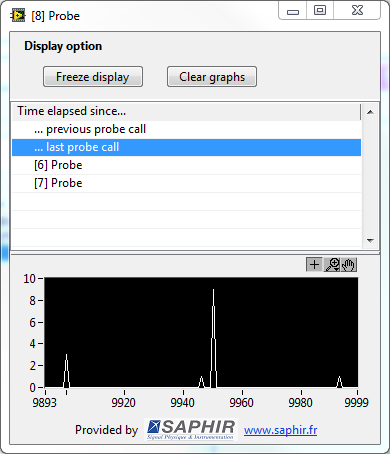Click the y-axis maximum value 10
The height and width of the screenshot is (454, 390).
pyautogui.click(x=29, y=279)
